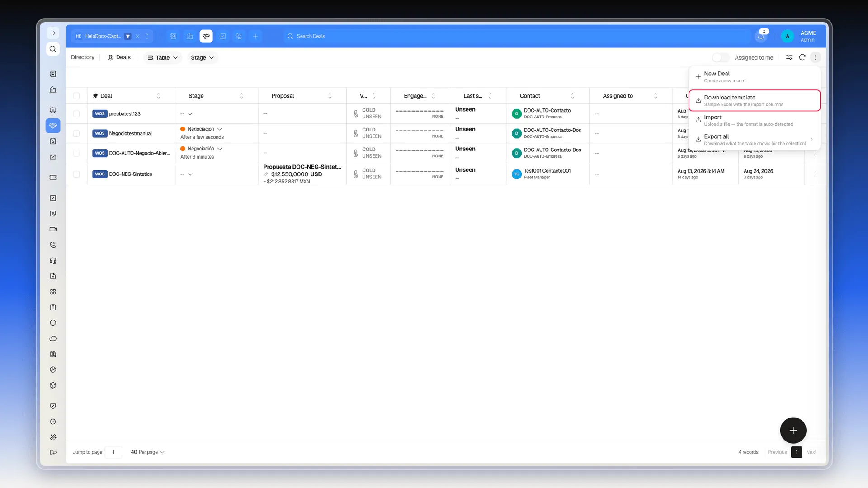Expand stage dropdown for DOC-NEG-Sintetico
Viewport: 868px width, 488px height.
(x=190, y=174)
